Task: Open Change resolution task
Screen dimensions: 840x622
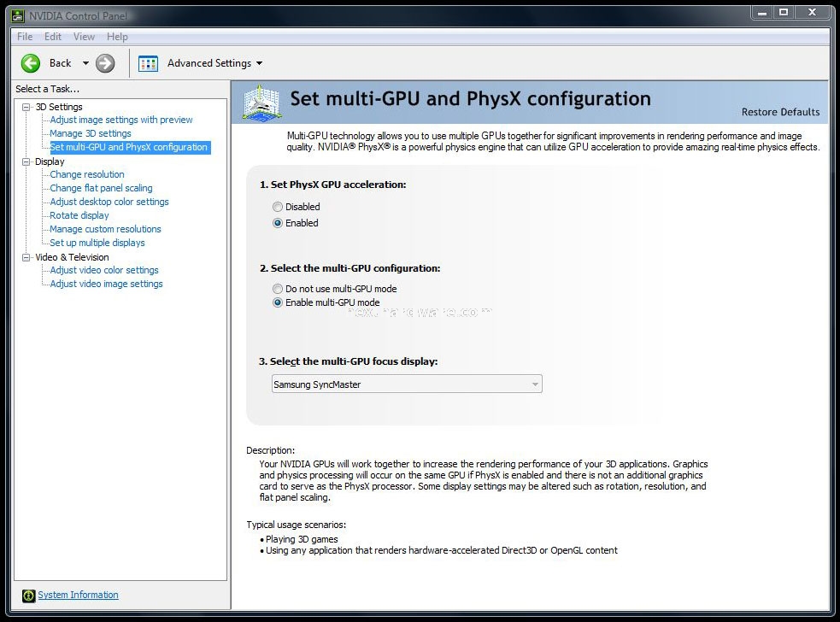Action: [x=87, y=174]
